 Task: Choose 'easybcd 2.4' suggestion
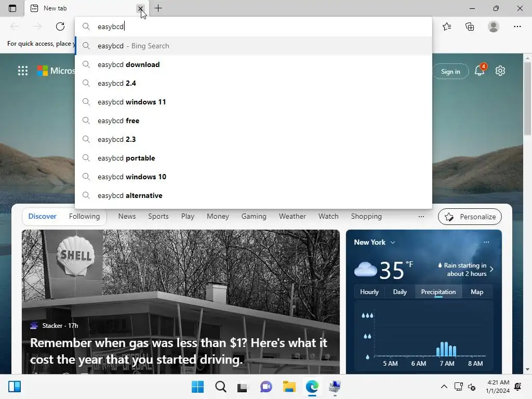(254, 83)
